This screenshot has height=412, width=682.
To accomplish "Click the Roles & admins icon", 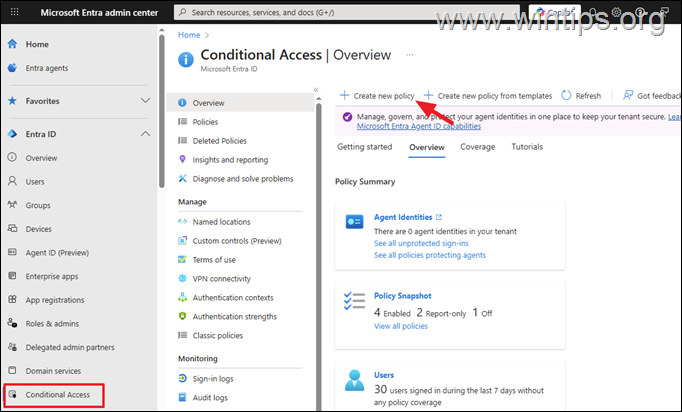I will pyautogui.click(x=12, y=323).
